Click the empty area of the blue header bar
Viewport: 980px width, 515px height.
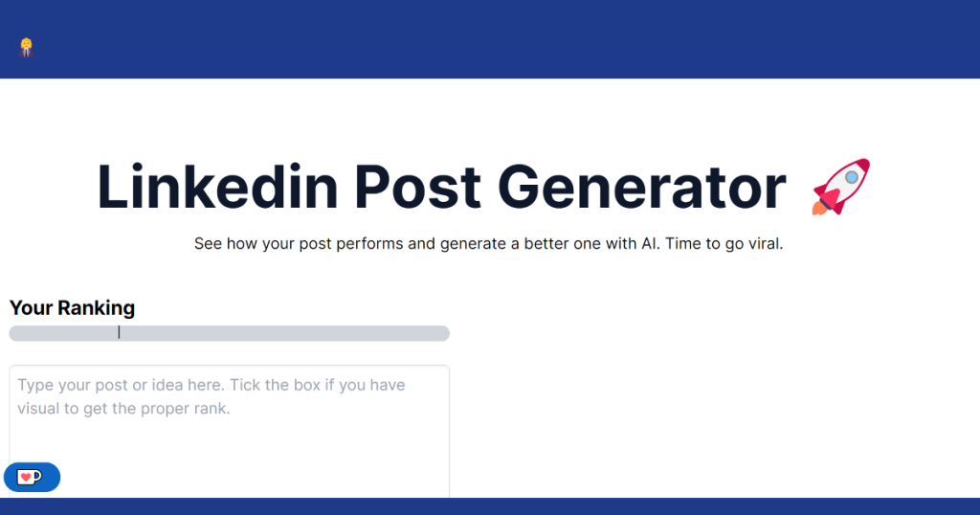(x=500, y=38)
